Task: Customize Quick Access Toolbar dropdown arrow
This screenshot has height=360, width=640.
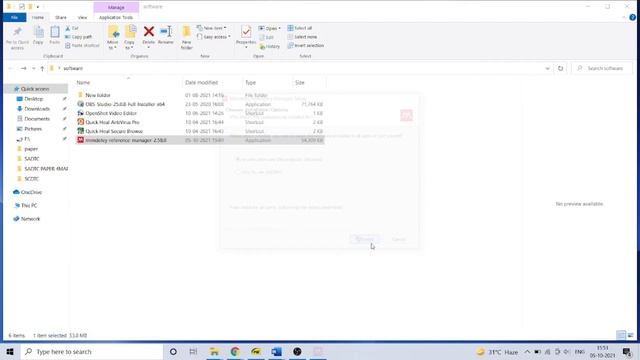Action: 38,7
